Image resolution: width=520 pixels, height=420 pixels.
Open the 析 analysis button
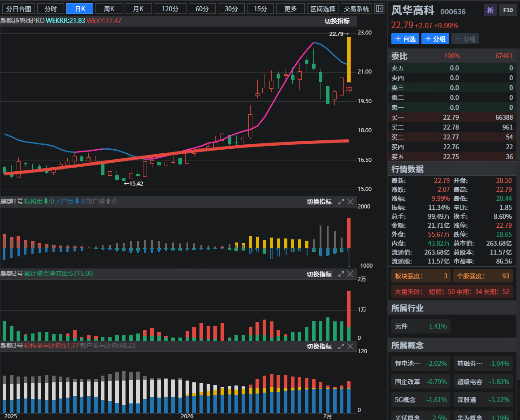[x=490, y=10]
